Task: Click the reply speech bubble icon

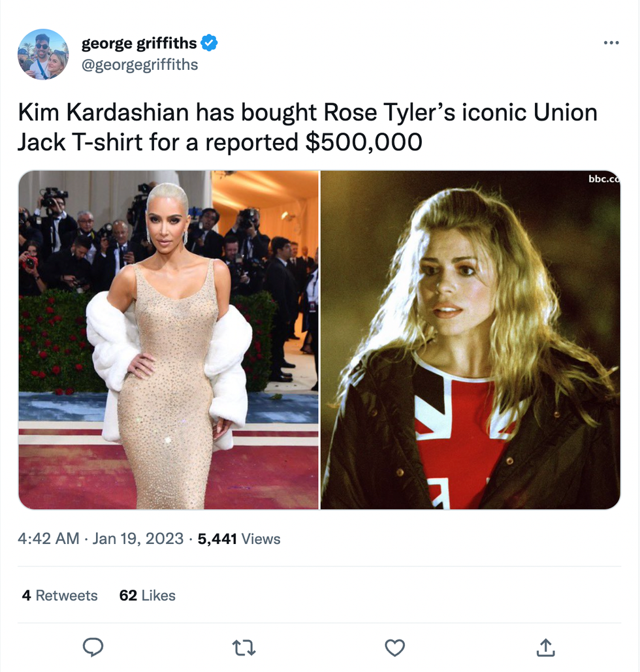Action: click(x=93, y=647)
